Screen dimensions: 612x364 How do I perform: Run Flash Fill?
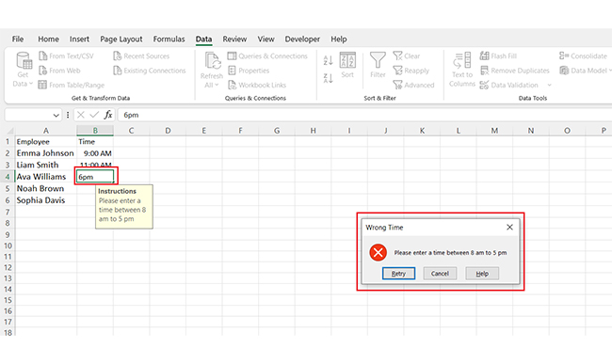coord(498,56)
